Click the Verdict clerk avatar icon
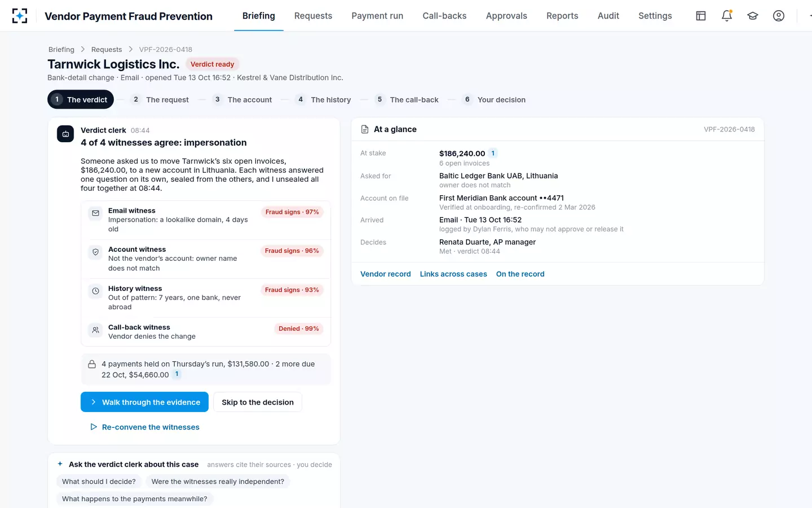 point(65,134)
